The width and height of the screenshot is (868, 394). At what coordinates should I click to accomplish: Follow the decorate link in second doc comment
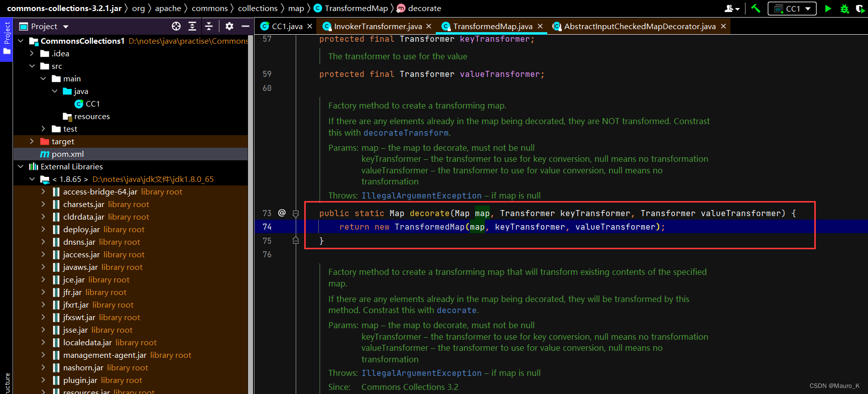click(456, 310)
